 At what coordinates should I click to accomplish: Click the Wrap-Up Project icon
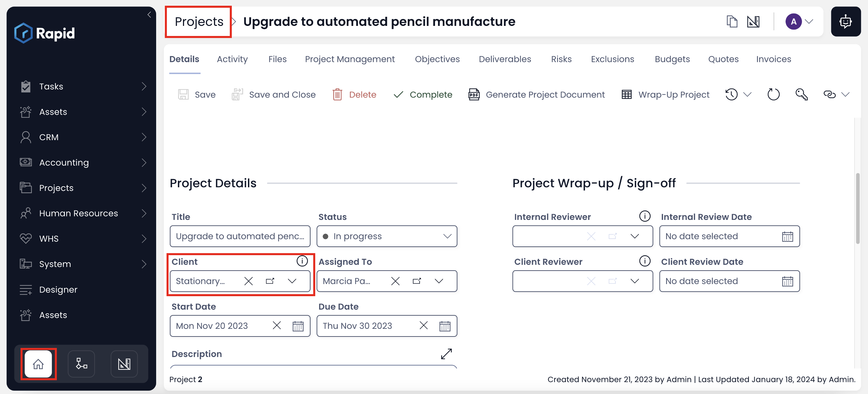click(x=627, y=94)
